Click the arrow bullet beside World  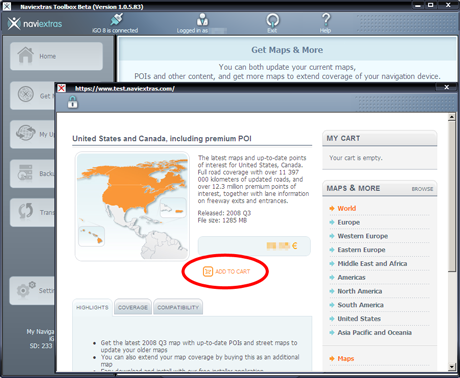332,208
